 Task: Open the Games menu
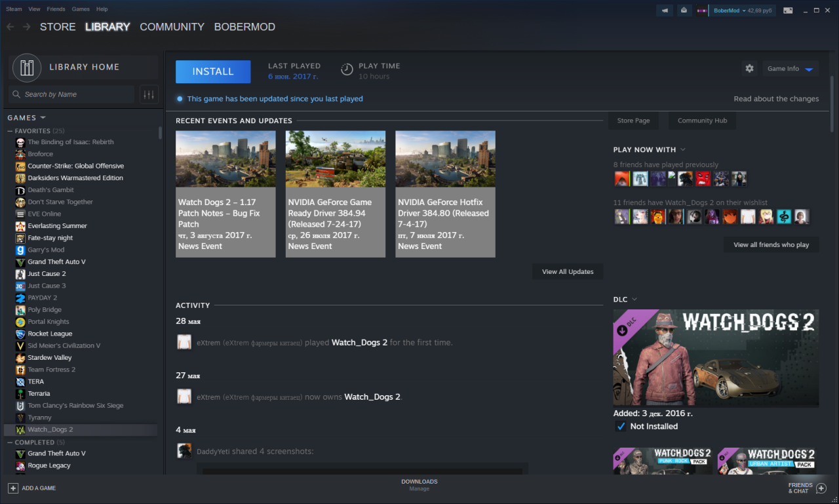coord(81,9)
